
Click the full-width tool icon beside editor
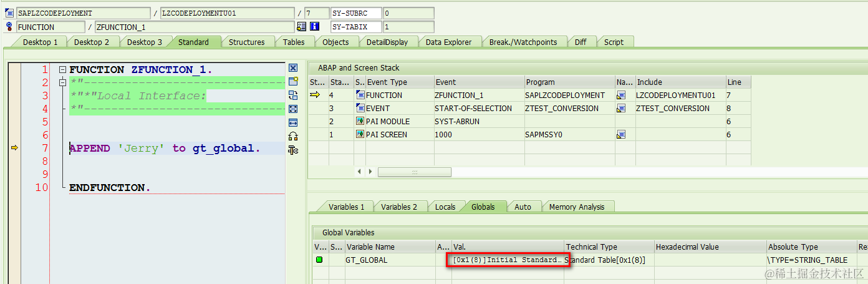click(293, 122)
